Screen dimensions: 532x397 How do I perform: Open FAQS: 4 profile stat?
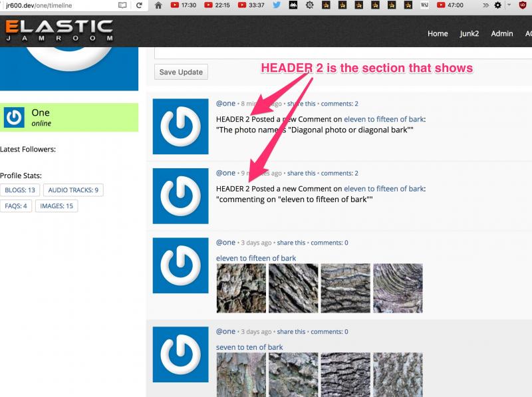pyautogui.click(x=16, y=206)
